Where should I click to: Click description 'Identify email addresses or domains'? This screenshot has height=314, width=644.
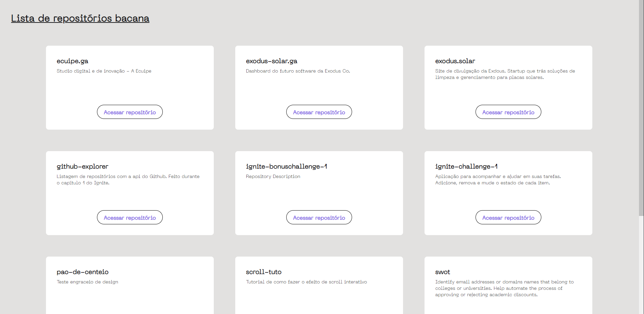(x=504, y=288)
